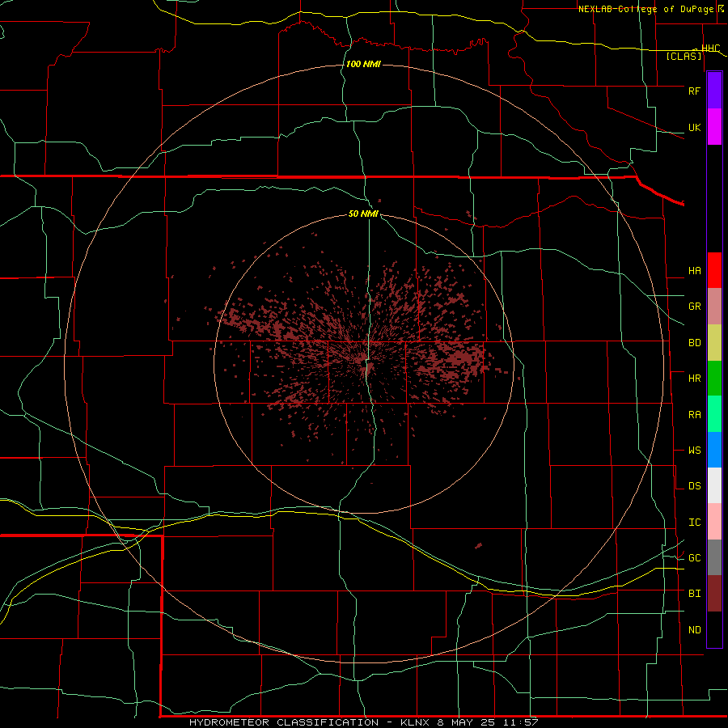Click the UK legend label
The height and width of the screenshot is (728, 728).
(694, 127)
